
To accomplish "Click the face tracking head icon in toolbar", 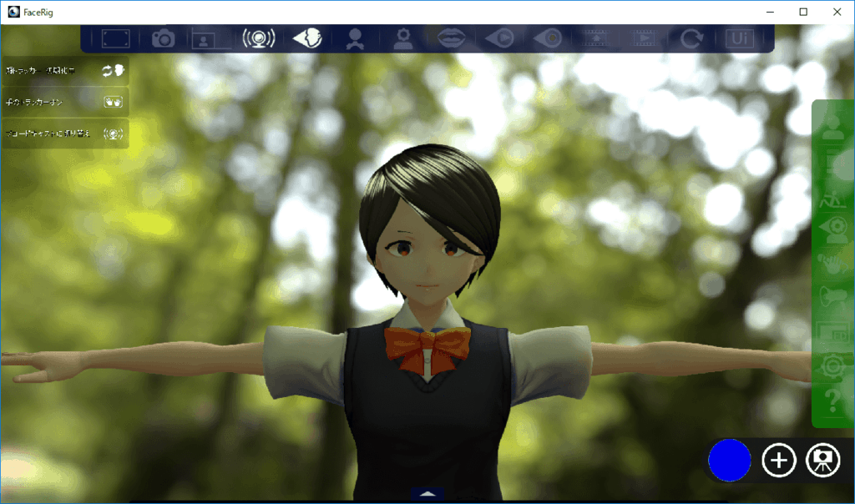I will 307,38.
